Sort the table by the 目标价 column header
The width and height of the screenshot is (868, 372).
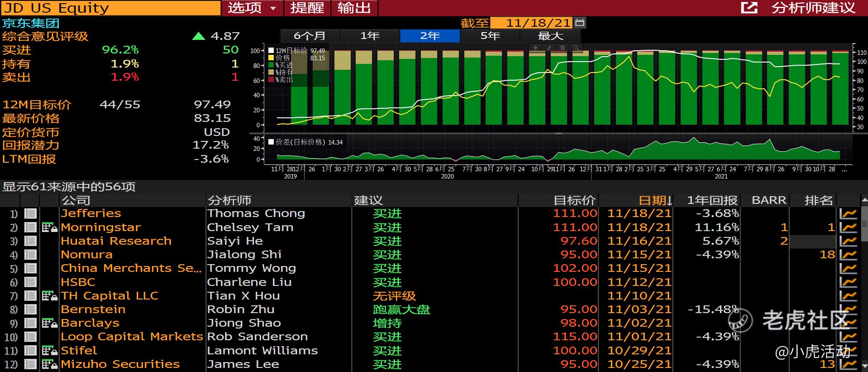pos(558,200)
